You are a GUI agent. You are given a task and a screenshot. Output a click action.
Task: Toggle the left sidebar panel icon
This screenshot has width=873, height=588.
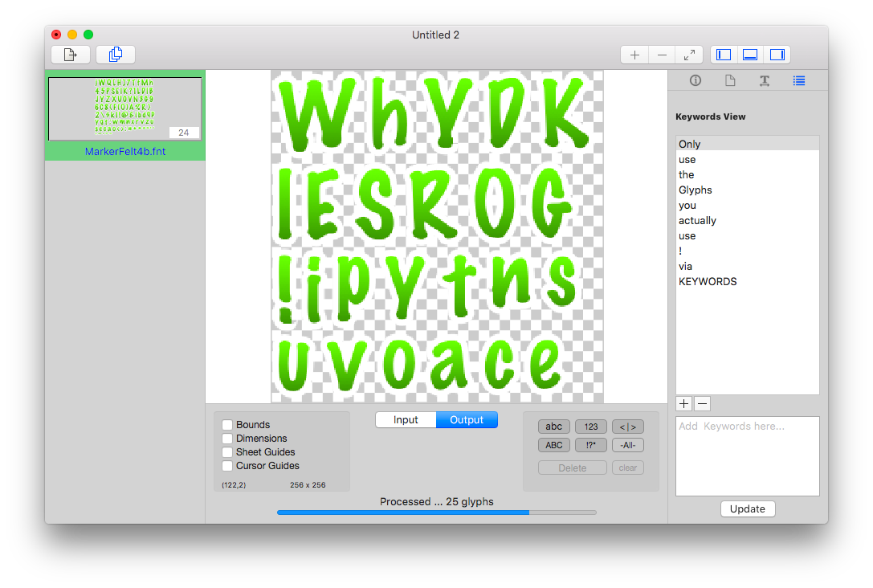click(724, 55)
